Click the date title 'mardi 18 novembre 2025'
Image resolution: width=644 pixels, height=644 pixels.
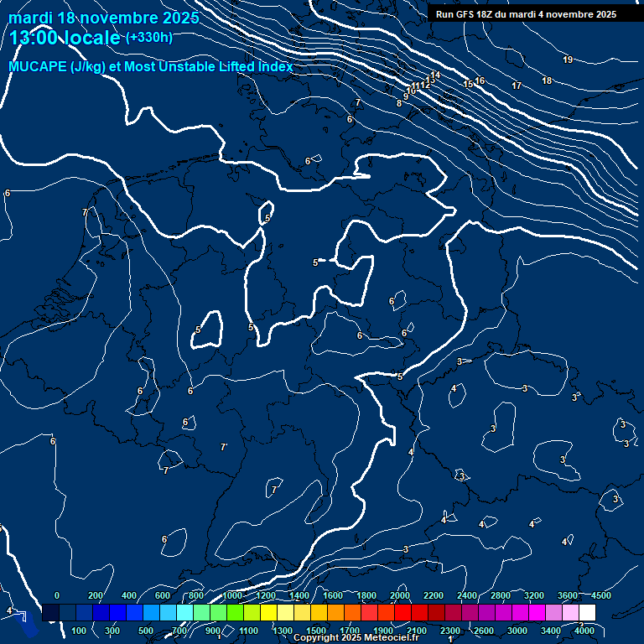coord(104,18)
